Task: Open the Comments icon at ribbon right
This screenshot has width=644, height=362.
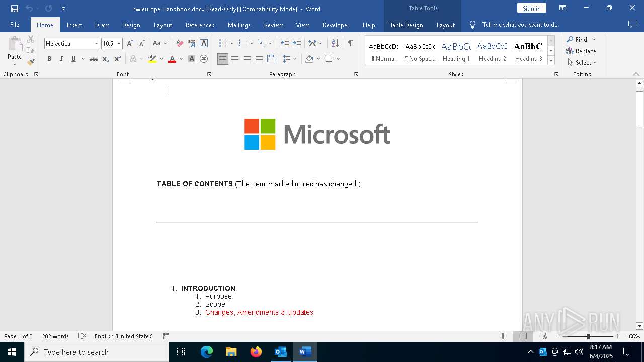Action: click(x=632, y=25)
